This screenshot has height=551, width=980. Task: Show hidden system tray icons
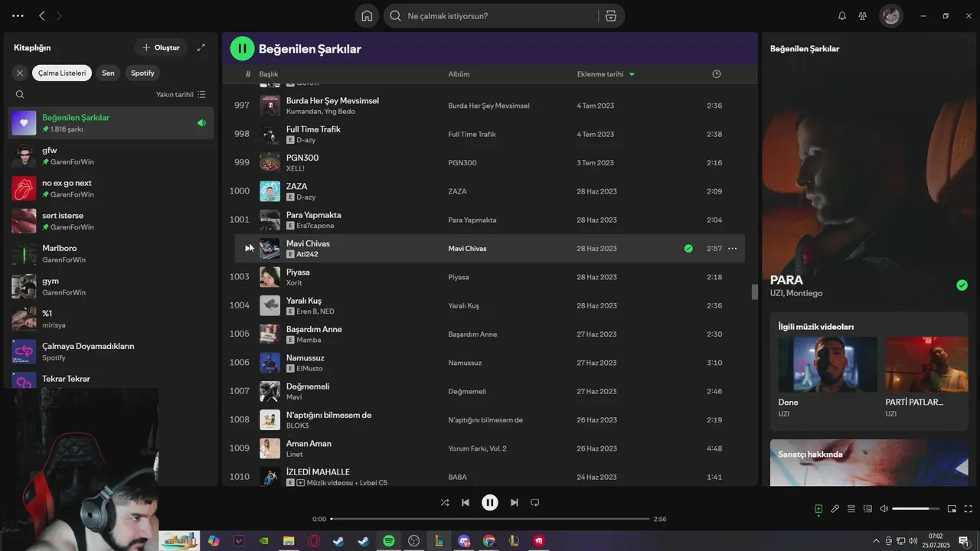[x=877, y=541]
